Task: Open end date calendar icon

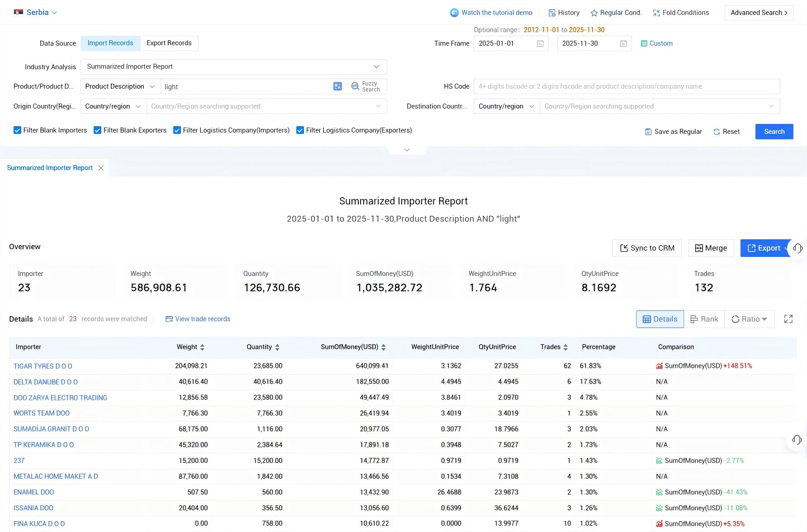Action: (x=623, y=43)
